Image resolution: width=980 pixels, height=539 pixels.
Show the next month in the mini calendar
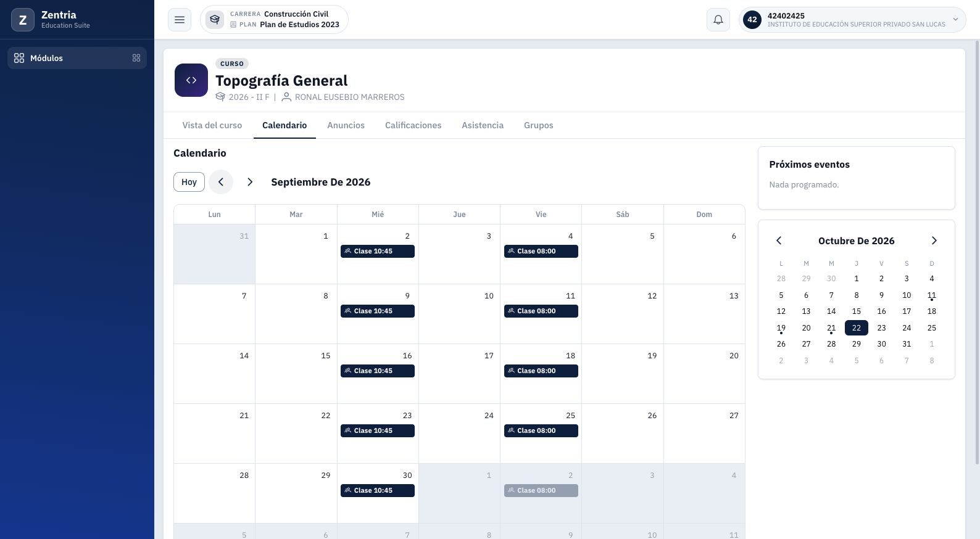point(934,241)
